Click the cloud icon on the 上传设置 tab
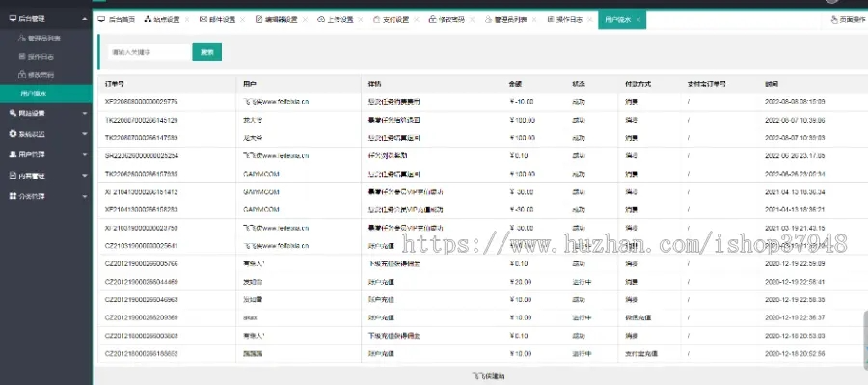 321,20
